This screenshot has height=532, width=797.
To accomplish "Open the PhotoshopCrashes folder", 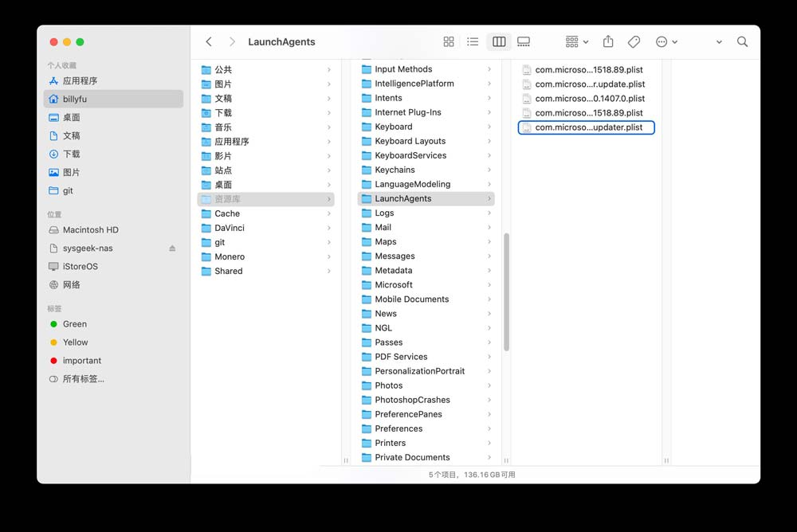I will point(426,400).
